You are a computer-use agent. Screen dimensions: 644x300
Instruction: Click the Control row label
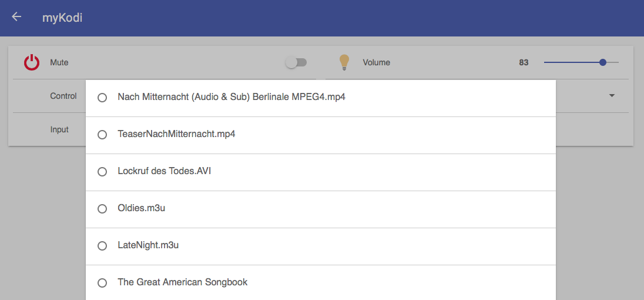click(63, 96)
